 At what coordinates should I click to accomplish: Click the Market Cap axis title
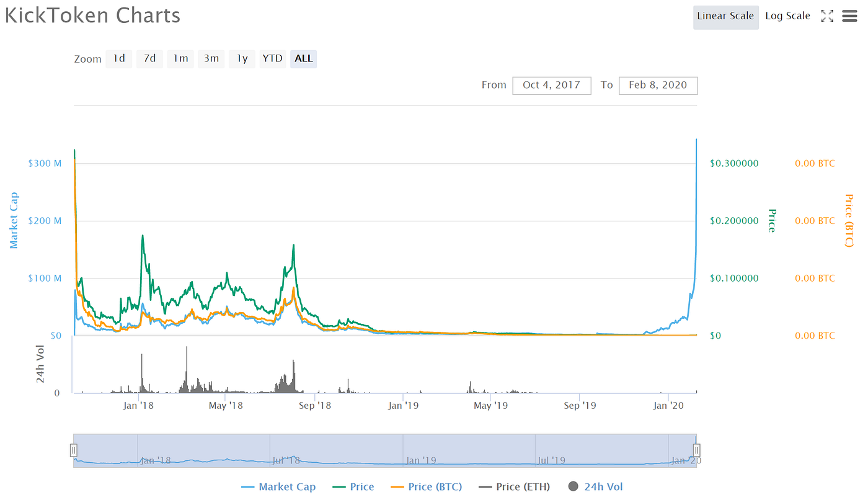tap(14, 220)
